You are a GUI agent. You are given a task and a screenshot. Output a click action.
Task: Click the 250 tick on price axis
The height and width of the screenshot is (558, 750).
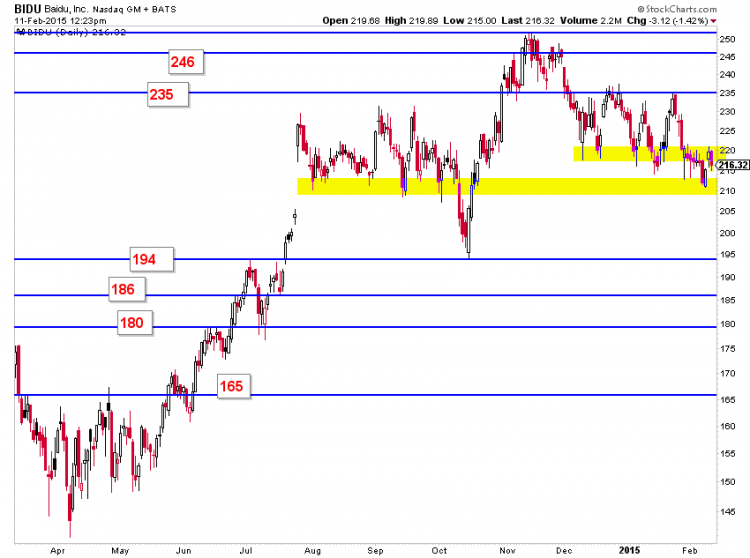(x=728, y=39)
